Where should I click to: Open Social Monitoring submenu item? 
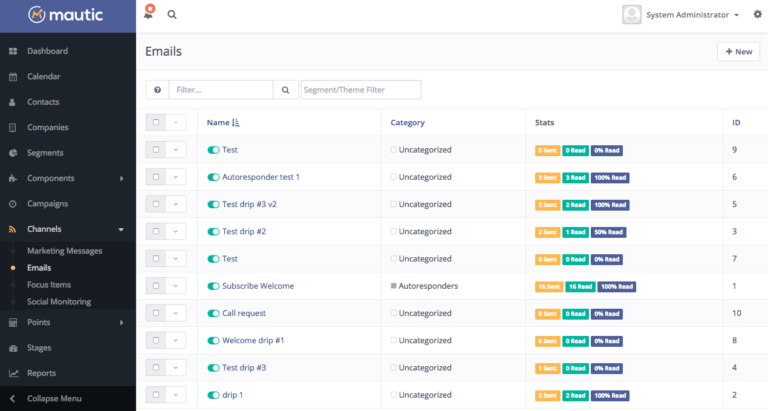tap(59, 301)
